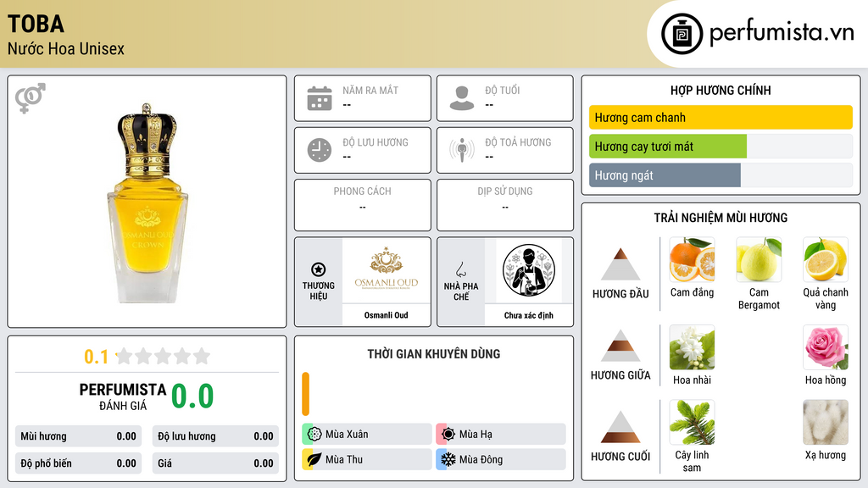Click the perfumista.vn perfume bottle logo icon
Viewport: 868px width, 488px height.
pyautogui.click(x=682, y=34)
